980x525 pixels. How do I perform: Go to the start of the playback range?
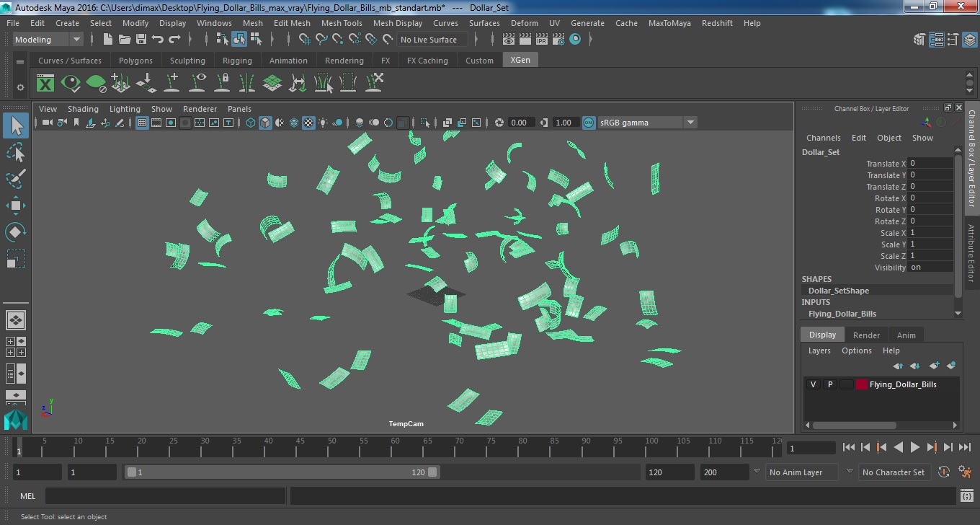click(x=849, y=447)
